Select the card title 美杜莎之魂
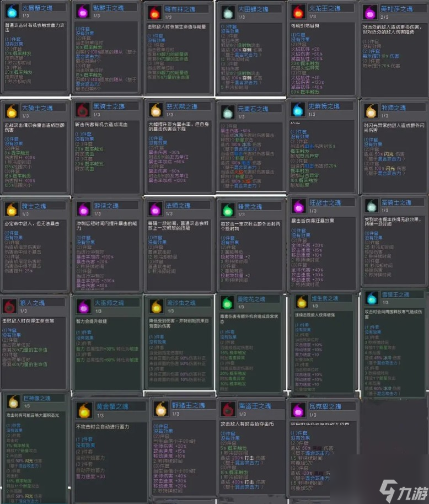This screenshot has width=429, height=504. [x=396, y=9]
